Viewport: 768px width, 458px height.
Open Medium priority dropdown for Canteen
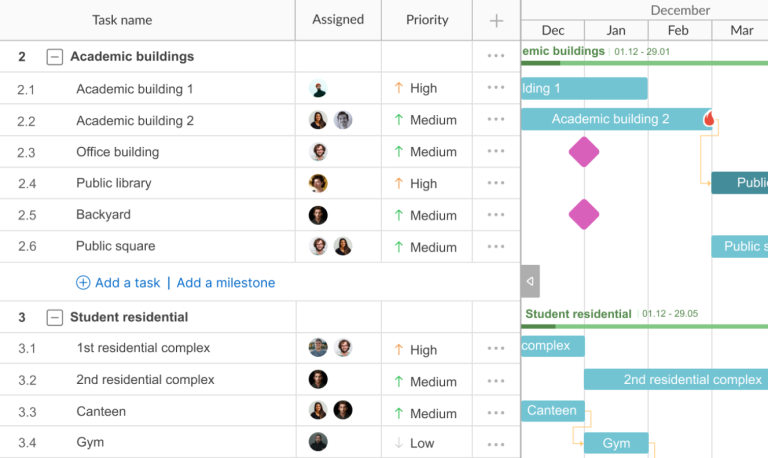425,413
